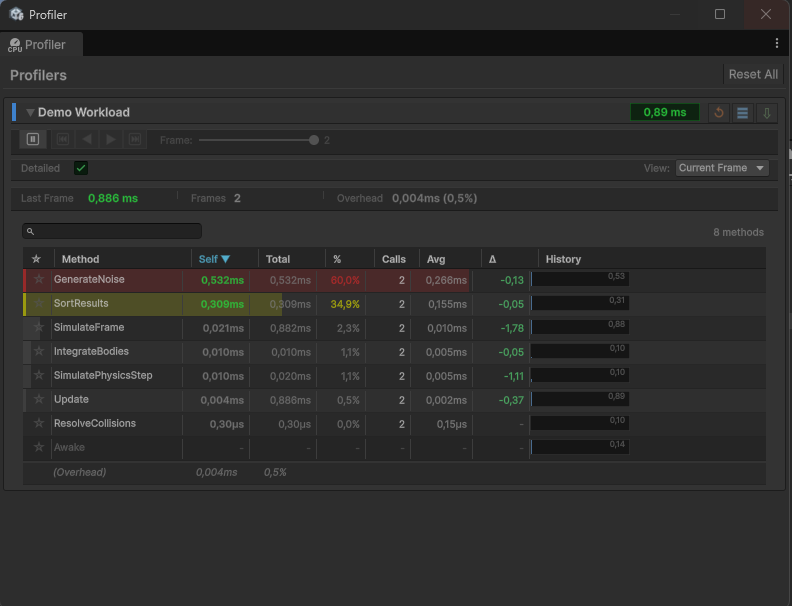Close the Profiler window
Viewport: 792px width, 606px height.
pos(766,14)
